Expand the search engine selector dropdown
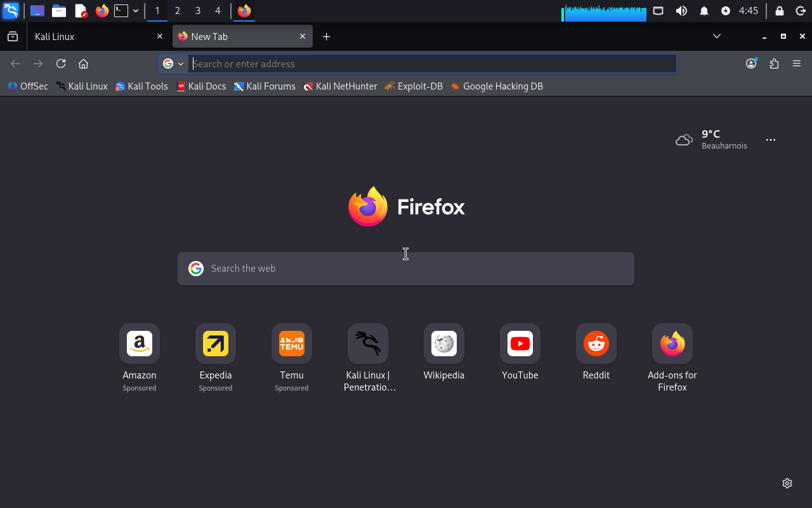 (x=173, y=63)
